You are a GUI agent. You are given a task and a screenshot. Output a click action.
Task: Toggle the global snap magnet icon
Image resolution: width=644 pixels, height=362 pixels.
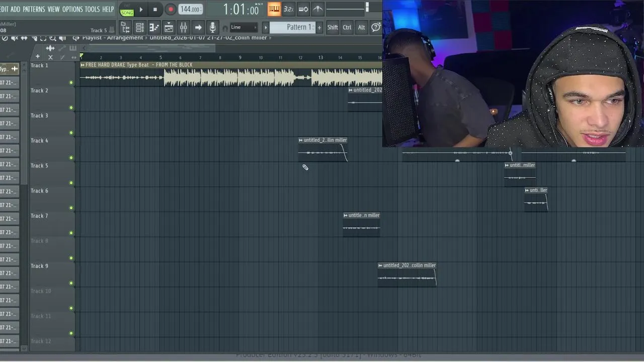225,28
